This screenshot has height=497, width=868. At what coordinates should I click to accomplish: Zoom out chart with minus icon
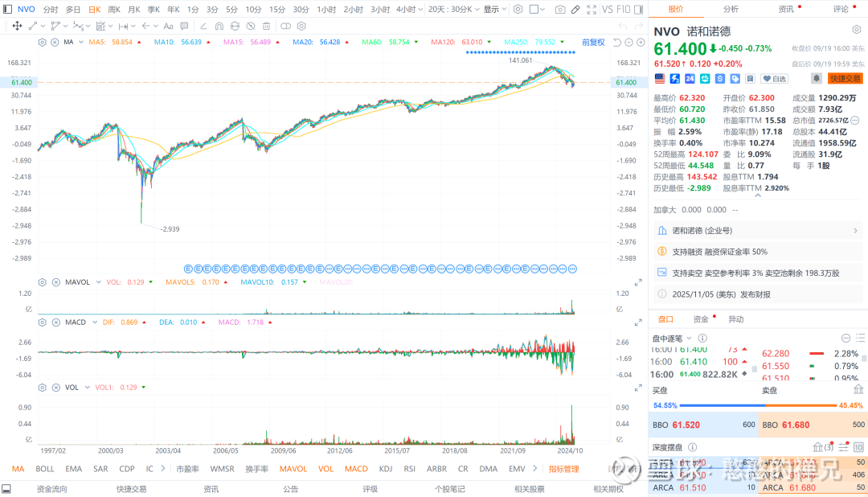tap(628, 42)
